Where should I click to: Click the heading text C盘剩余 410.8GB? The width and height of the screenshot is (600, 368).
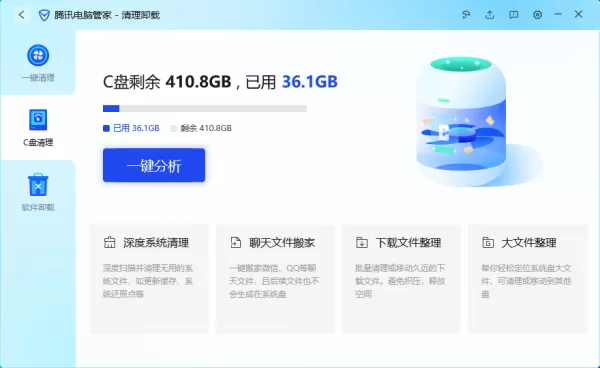[167, 82]
